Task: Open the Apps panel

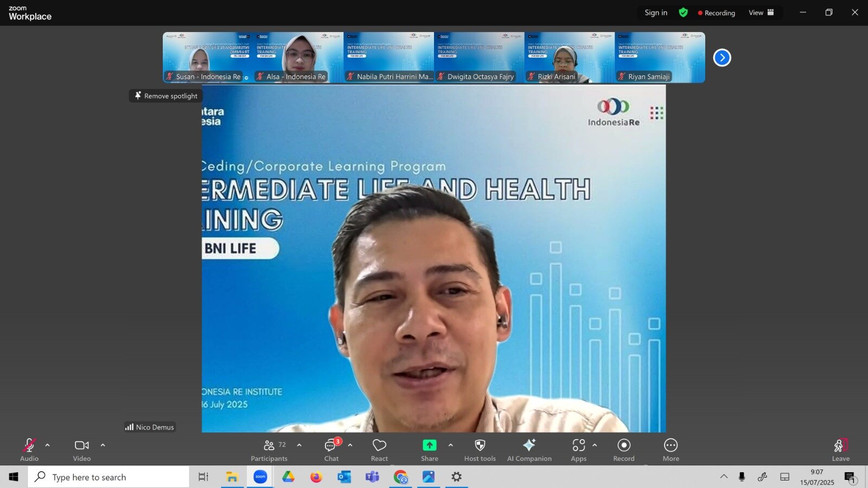Action: (x=579, y=450)
